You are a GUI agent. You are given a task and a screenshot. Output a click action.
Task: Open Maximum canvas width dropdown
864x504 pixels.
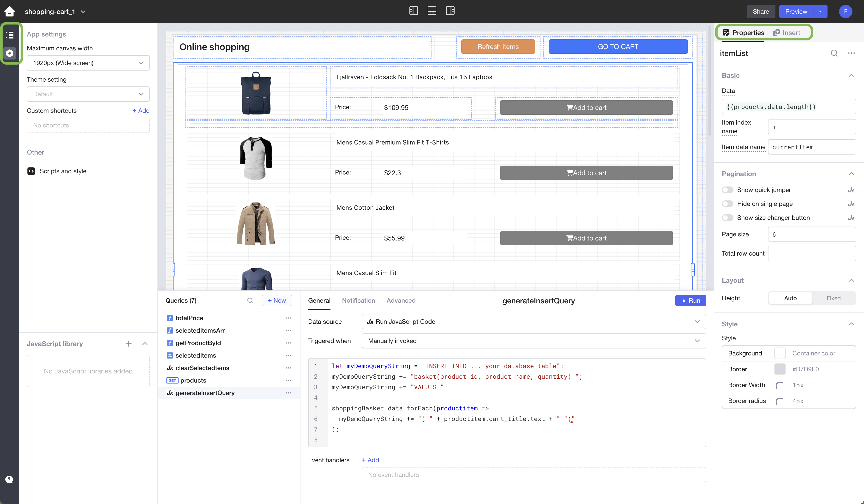coord(88,63)
